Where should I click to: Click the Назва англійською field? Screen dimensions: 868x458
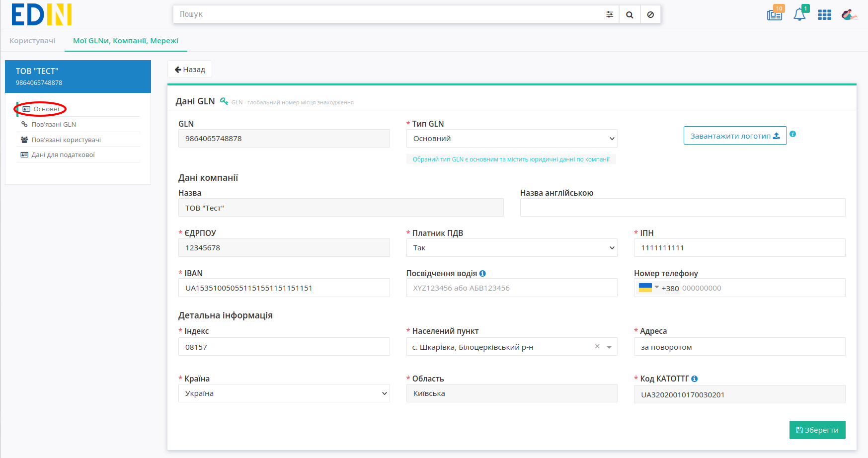(683, 208)
